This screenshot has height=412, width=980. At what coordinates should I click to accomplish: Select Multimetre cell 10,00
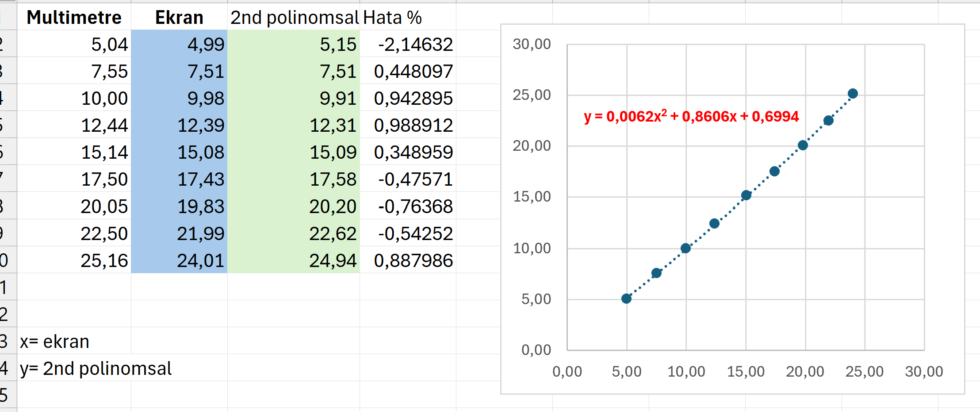coord(74,98)
